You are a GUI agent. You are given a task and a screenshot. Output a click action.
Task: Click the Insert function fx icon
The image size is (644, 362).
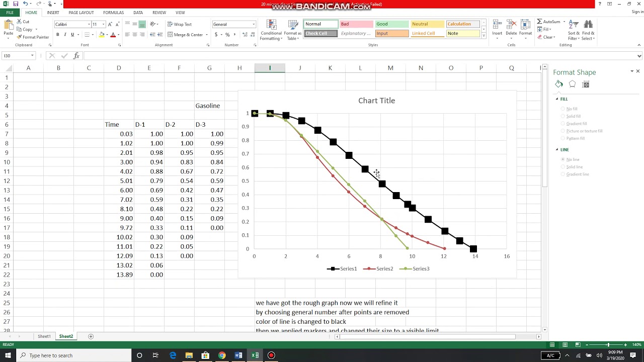(x=76, y=56)
